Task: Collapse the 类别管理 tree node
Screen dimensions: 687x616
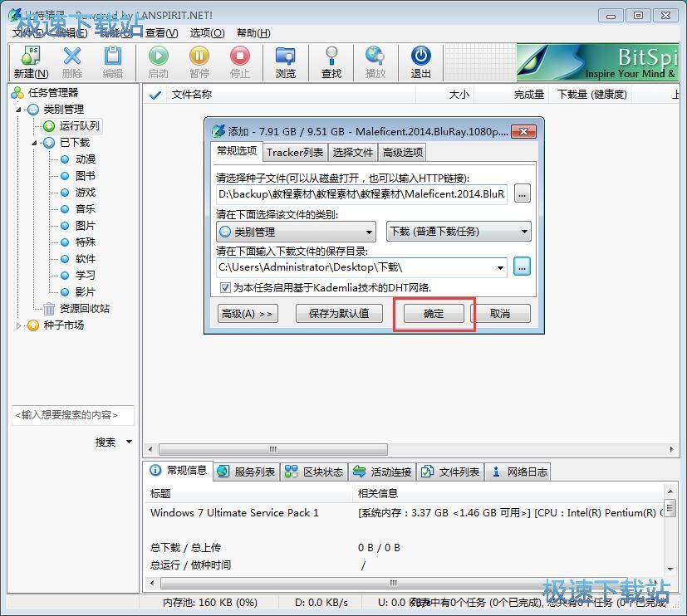Action: pos(18,110)
